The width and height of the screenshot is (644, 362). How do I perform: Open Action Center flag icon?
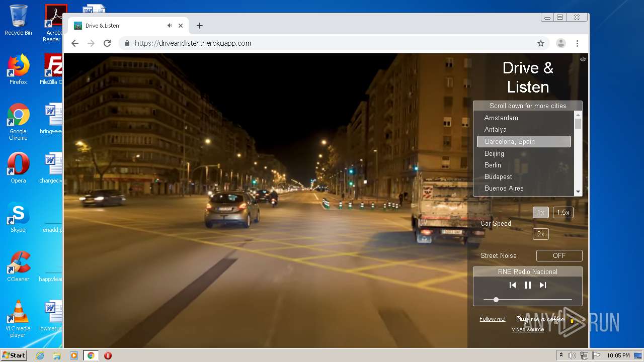[596, 355]
